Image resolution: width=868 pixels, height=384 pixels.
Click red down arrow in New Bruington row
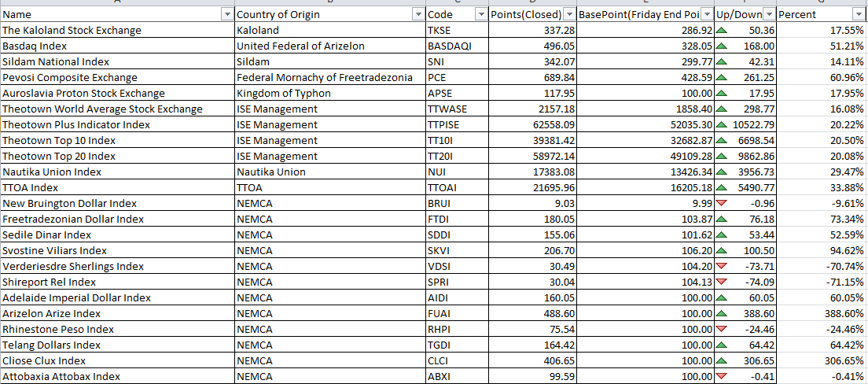pyautogui.click(x=721, y=203)
